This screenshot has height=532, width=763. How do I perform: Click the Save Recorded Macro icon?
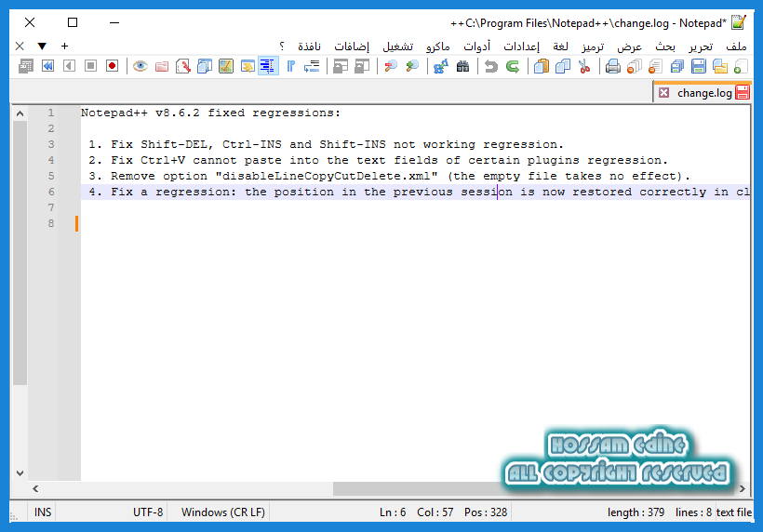pyautogui.click(x=26, y=66)
